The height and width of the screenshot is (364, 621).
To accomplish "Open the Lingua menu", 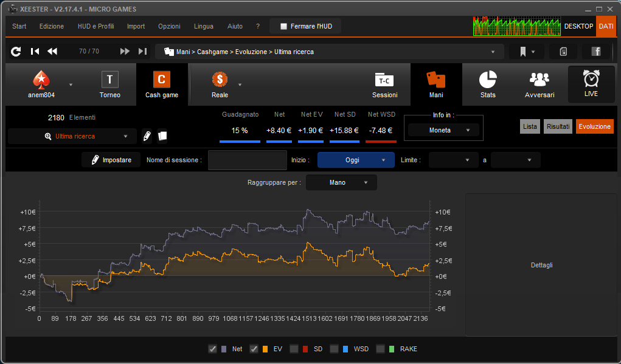I will pos(204,26).
